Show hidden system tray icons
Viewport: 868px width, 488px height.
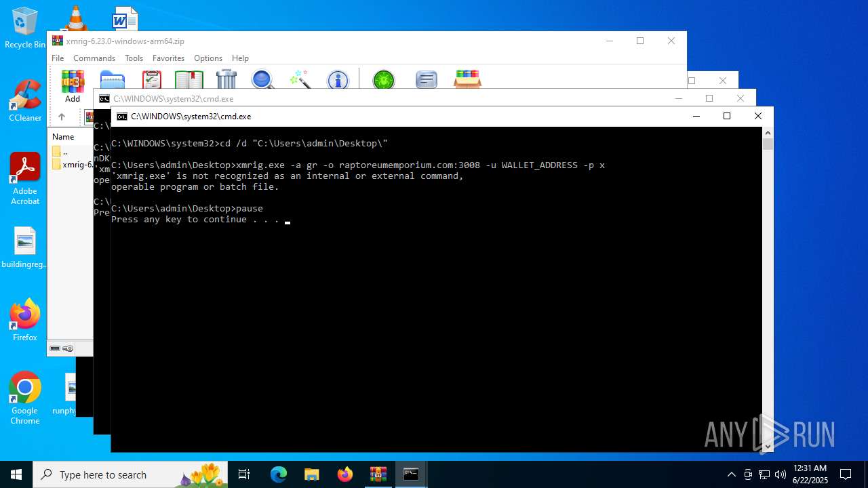pos(731,474)
